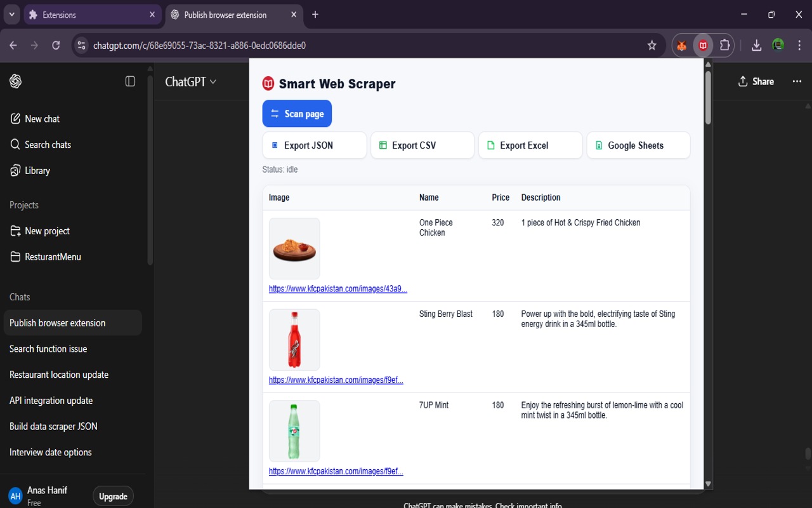Image resolution: width=812 pixels, height=508 pixels.
Task: Go back to the previous page
Action: 13,45
